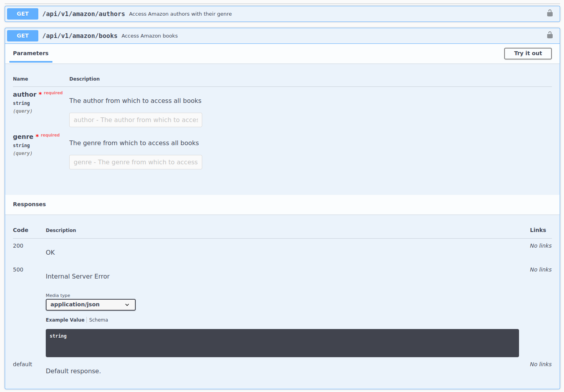Click the author query input field
This screenshot has height=392, width=564.
coord(135,120)
